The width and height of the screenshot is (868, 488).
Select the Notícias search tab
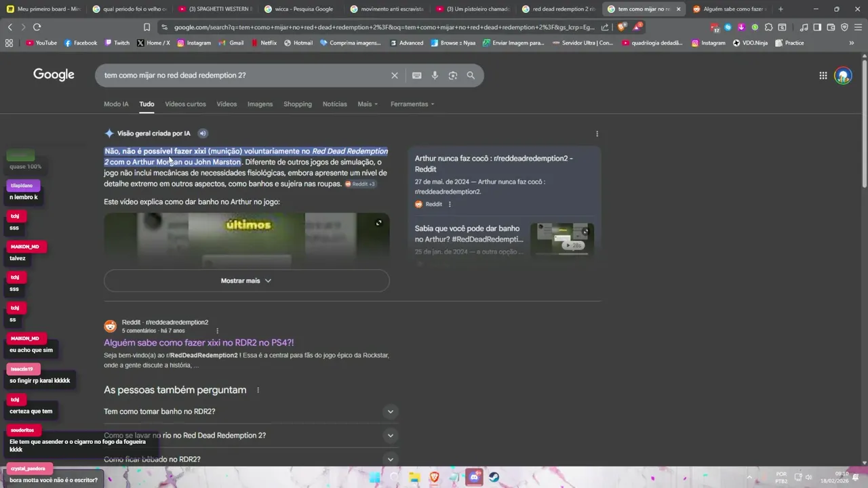pyautogui.click(x=334, y=104)
